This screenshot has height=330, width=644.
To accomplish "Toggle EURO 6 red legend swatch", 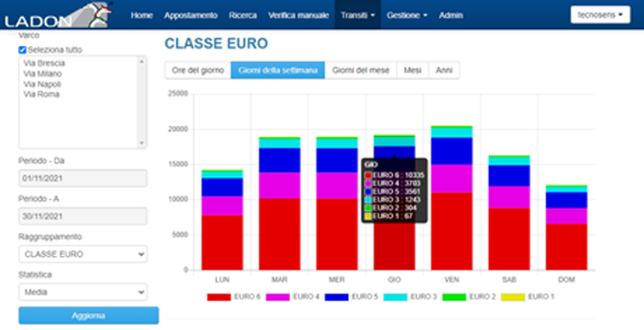I will (x=219, y=297).
